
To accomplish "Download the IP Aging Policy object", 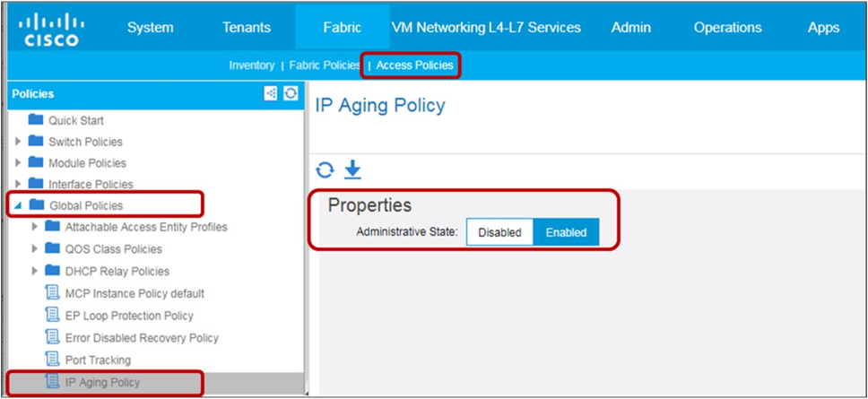I will click(352, 169).
